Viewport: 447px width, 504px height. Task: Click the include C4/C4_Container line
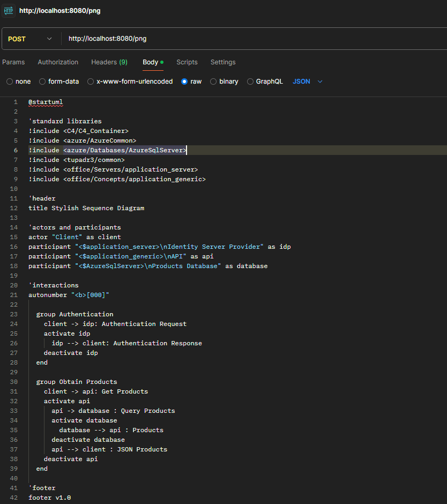point(78,131)
